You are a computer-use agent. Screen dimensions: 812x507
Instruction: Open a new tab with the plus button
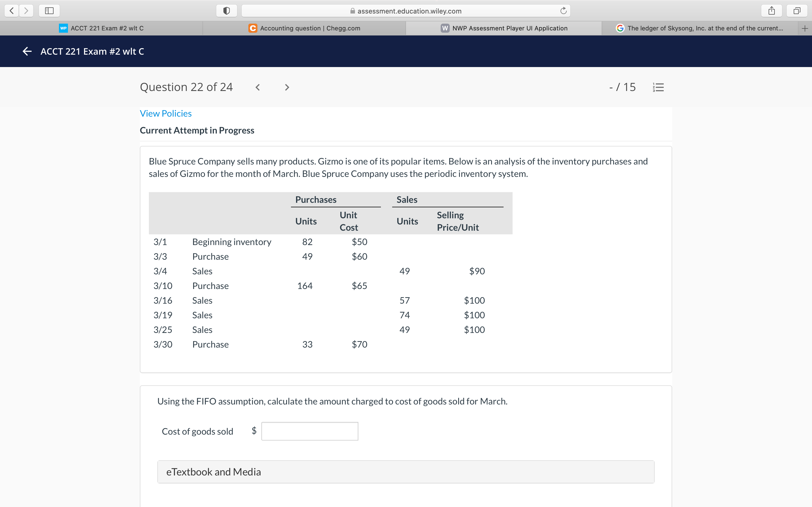[805, 28]
